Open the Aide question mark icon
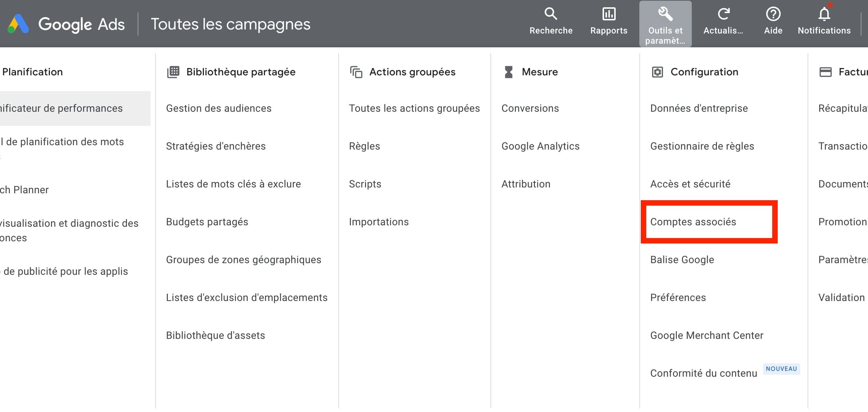 [x=773, y=14]
